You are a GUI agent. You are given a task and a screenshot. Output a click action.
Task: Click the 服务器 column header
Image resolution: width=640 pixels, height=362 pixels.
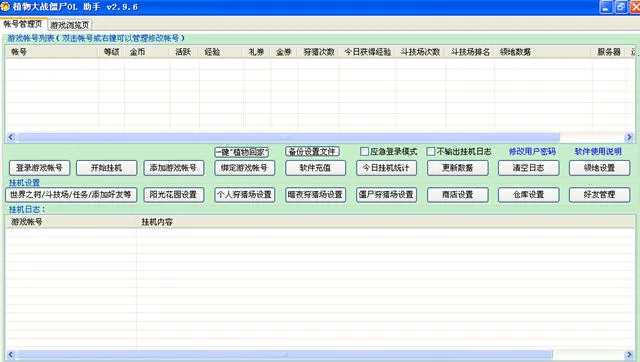click(x=609, y=52)
